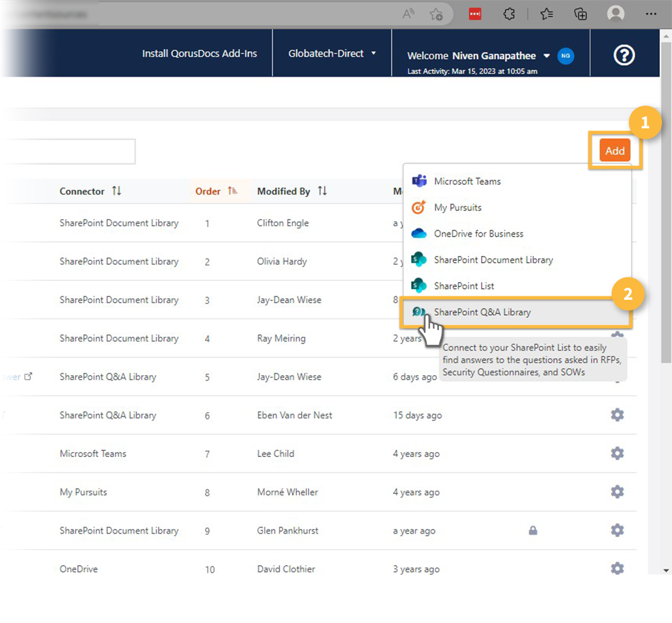The height and width of the screenshot is (623, 672).
Task: Open the Welcome Niven Ganapathee user menu
Action: pyautogui.click(x=478, y=56)
